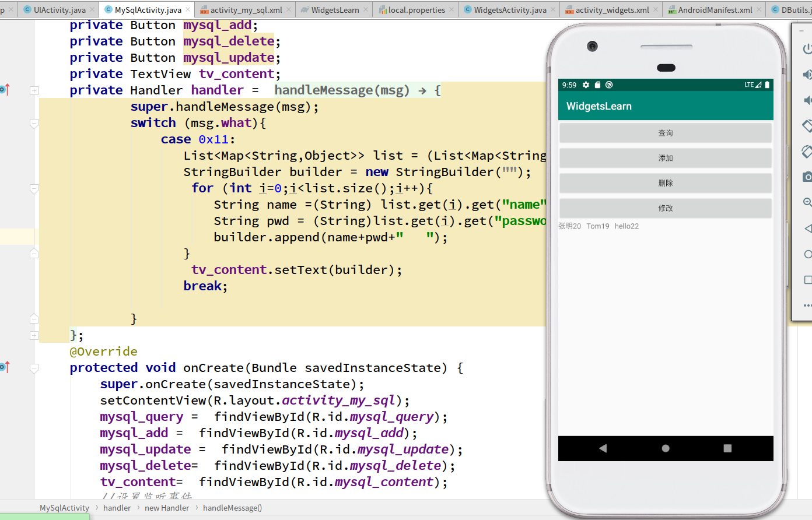Expand folded handleMessage(msg) code region
This screenshot has width=812, height=520.
point(358,90)
